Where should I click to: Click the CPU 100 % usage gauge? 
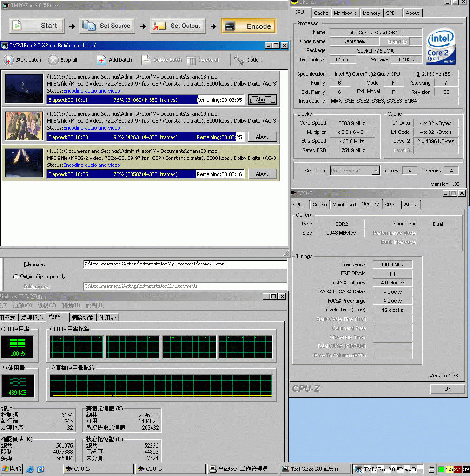coord(17,347)
